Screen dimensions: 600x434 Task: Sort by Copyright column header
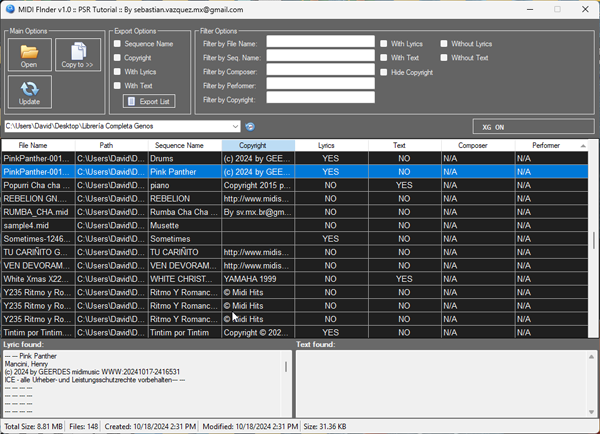(x=258, y=145)
